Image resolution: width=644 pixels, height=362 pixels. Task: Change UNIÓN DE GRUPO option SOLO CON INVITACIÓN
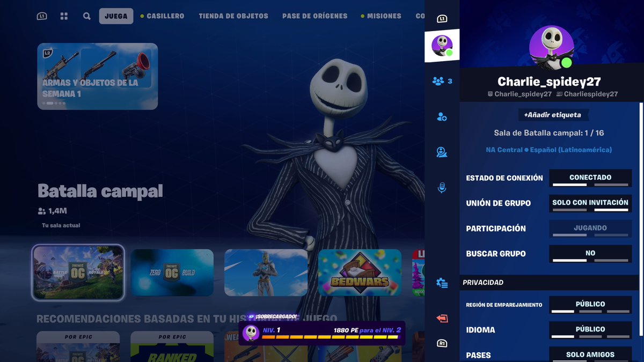click(590, 203)
